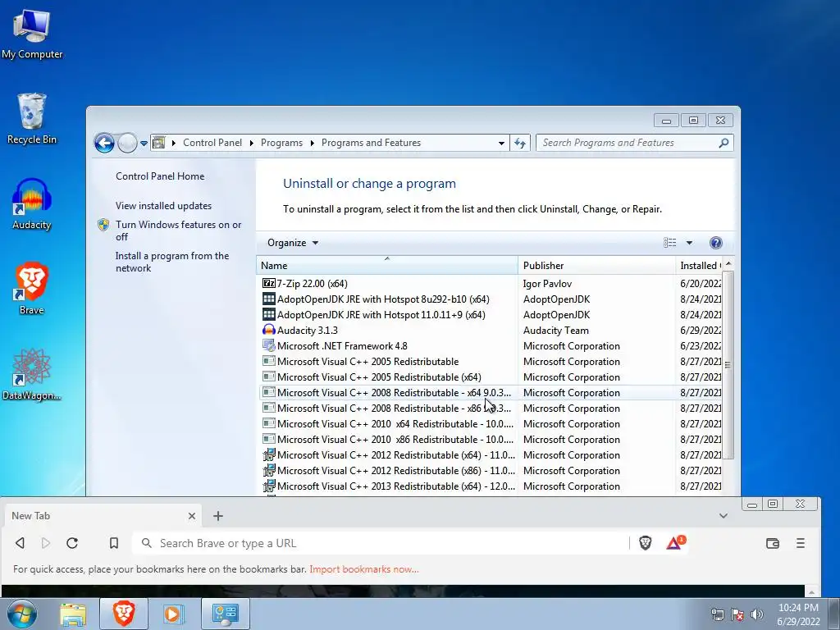Sort list by Name column
The width and height of the screenshot is (840, 630).
387,265
